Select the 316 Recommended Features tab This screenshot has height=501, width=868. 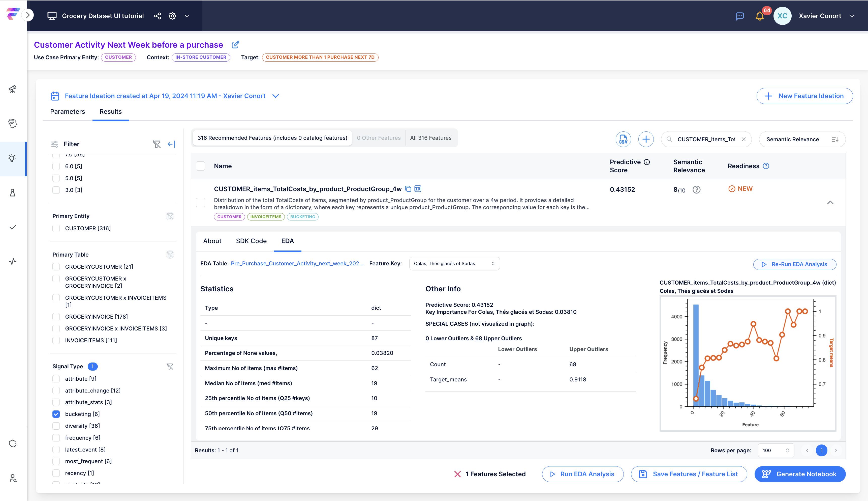(272, 138)
